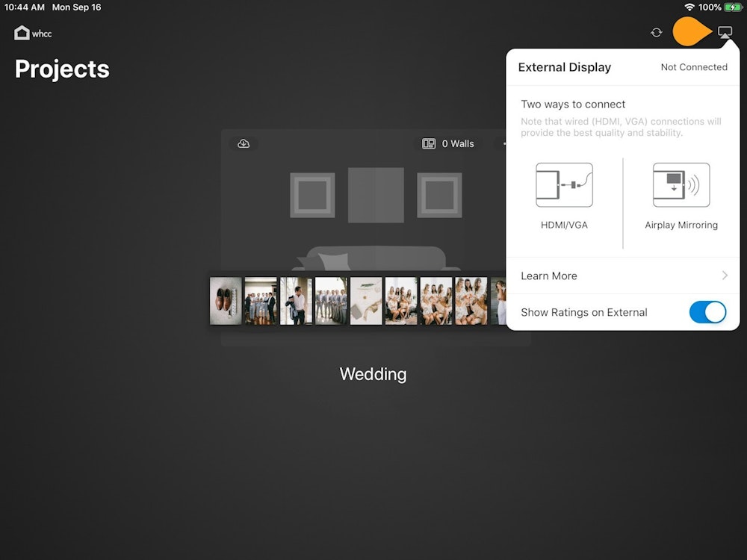Screen dimensions: 747x560
Task: Tap the wall layout icon beside 0 Walls
Action: point(429,143)
